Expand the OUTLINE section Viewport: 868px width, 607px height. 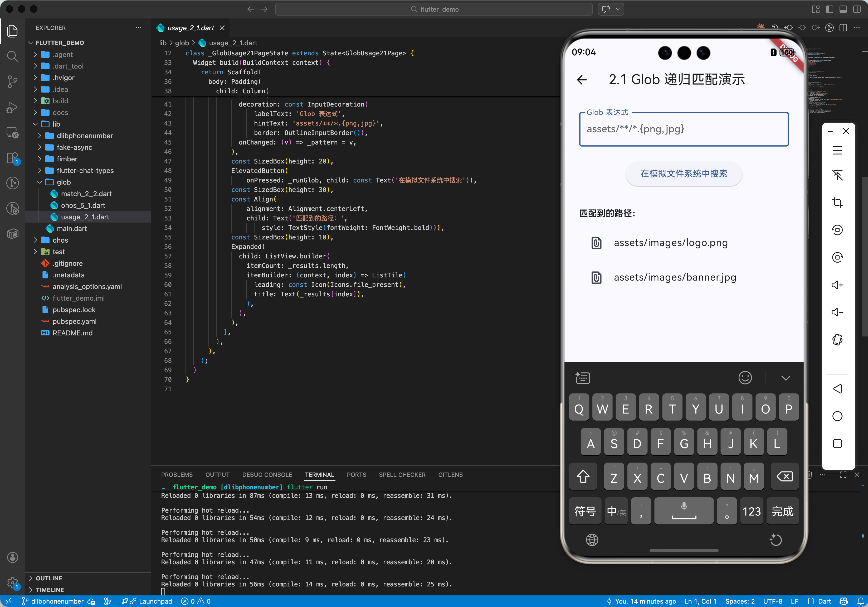[x=49, y=578]
